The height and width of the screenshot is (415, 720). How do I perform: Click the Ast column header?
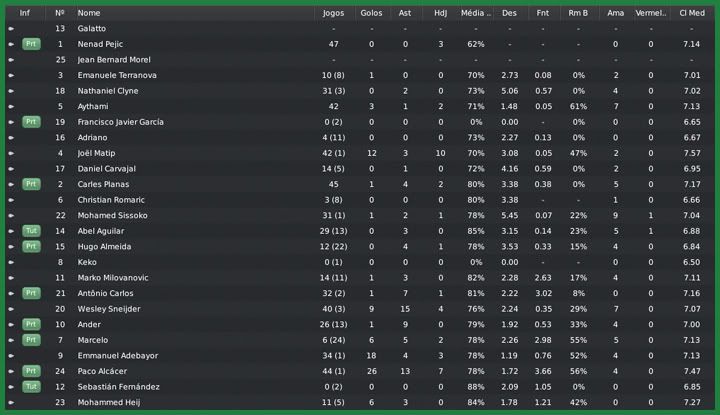coord(405,13)
